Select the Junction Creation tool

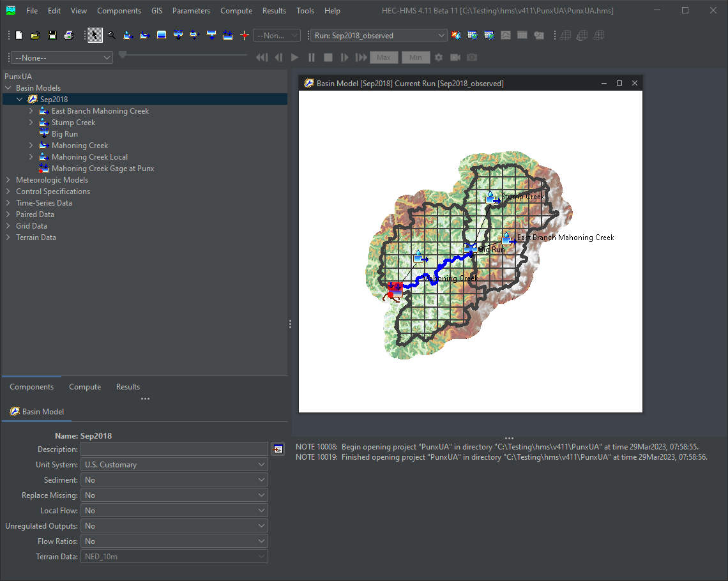(178, 36)
